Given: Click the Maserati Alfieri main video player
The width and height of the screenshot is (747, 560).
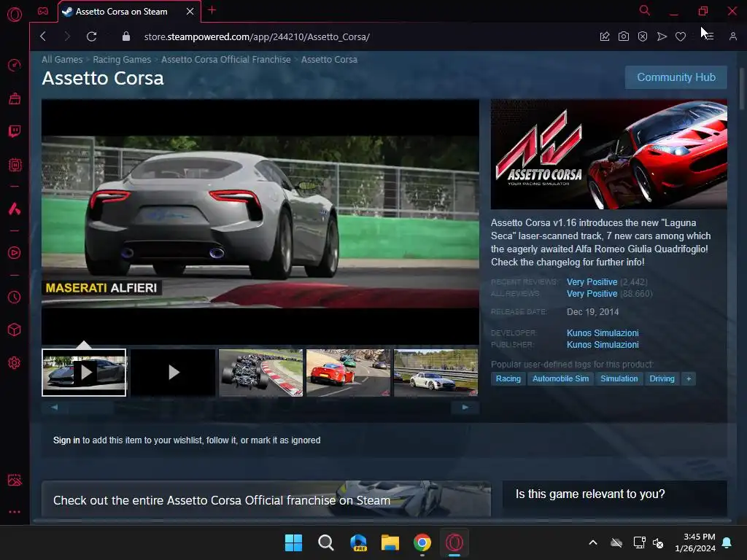Looking at the screenshot, I should [x=260, y=222].
